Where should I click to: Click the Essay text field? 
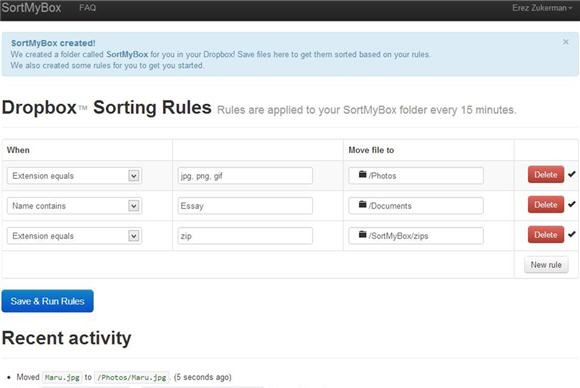click(245, 206)
